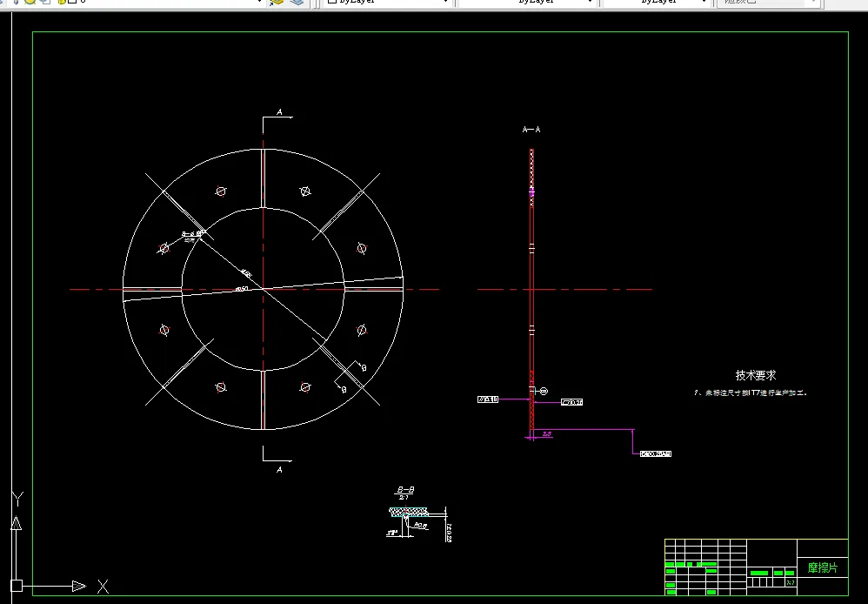Select the B—B detail view label
868x604 pixels.
(405, 490)
